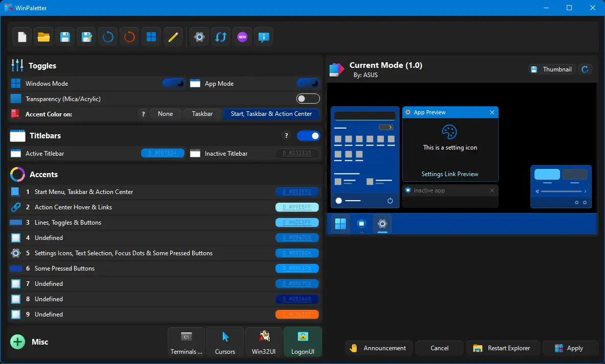Edit Start Menu, Taskbar & Action Center accent color
The height and width of the screenshot is (364, 605).
pyautogui.click(x=297, y=191)
